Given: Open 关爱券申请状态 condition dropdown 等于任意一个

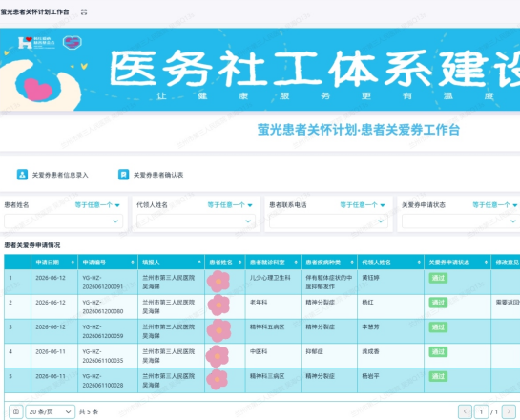Looking at the screenshot, I should tap(495, 205).
